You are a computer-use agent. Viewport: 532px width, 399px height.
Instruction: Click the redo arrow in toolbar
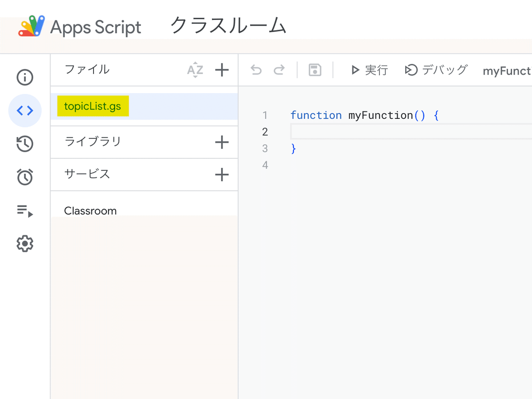[279, 70]
